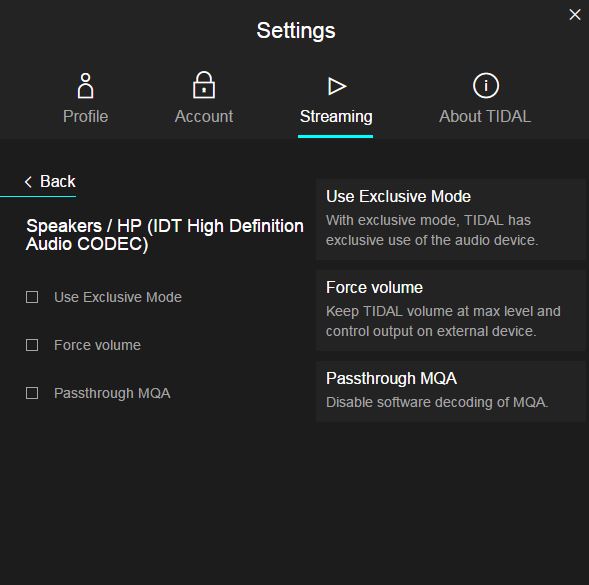
Task: Click the Passthrough MQA option label
Action: [x=112, y=393]
